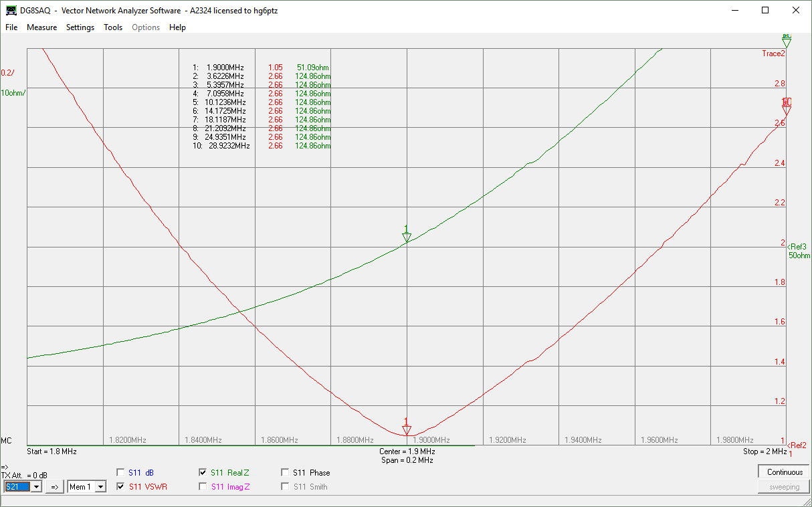Screen dimensions: 812x507
Task: Open the S21 measurement dropdown
Action: pos(36,487)
